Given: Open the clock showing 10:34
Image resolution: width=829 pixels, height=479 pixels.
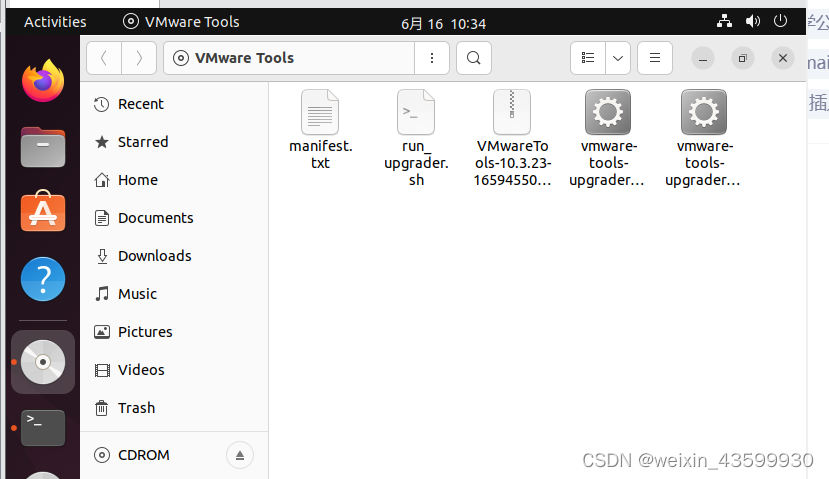Looking at the screenshot, I should tap(443, 24).
